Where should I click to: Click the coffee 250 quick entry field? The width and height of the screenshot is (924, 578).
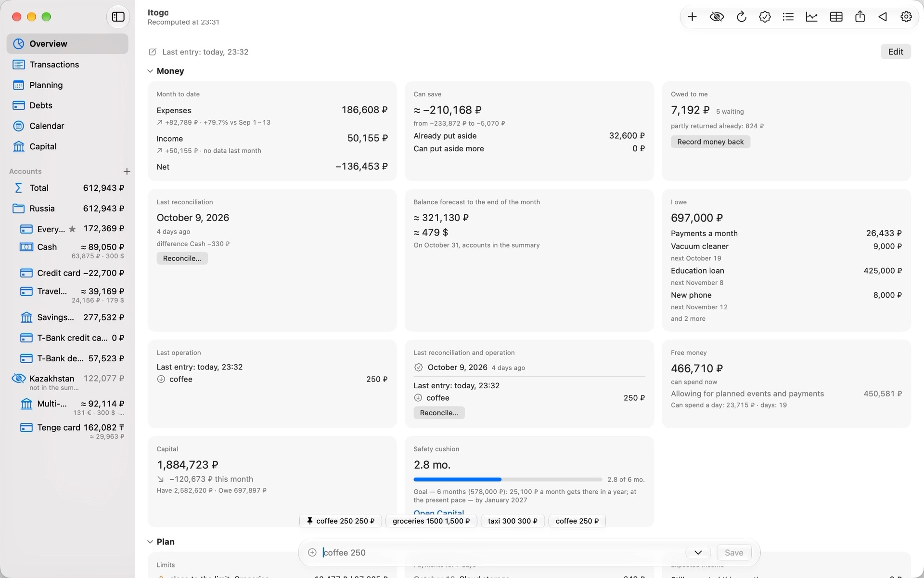click(500, 552)
